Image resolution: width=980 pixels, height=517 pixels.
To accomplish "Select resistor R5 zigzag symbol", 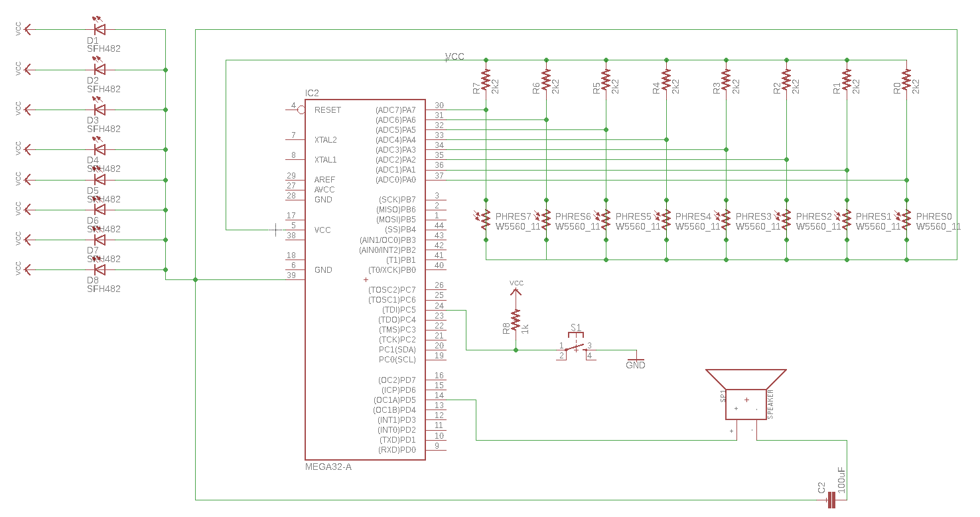I will 606,81.
